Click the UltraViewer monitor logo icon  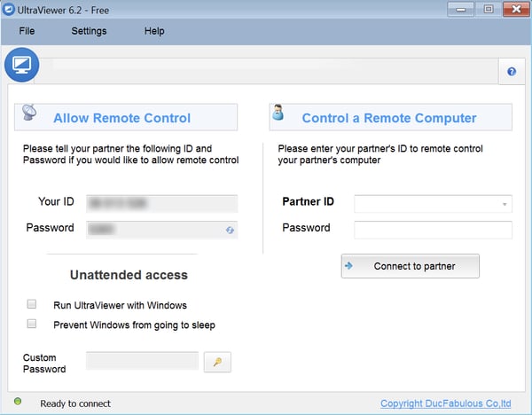pos(21,66)
